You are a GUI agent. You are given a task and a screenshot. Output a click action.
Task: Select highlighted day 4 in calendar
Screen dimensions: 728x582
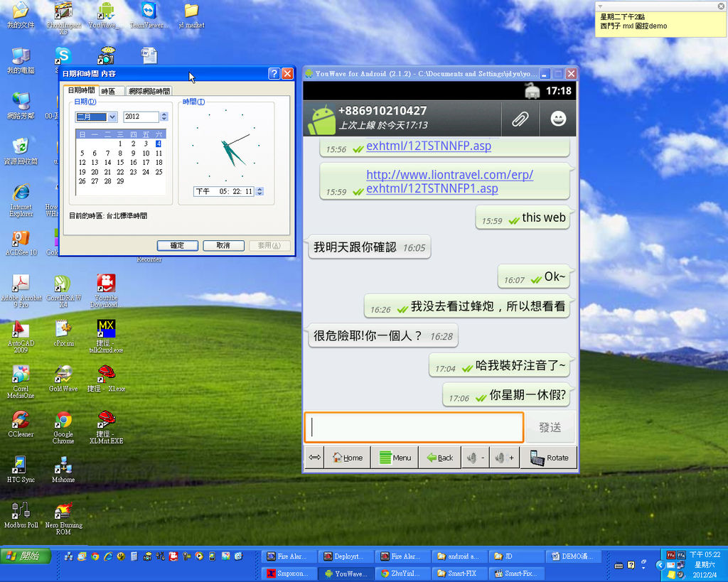coord(159,144)
